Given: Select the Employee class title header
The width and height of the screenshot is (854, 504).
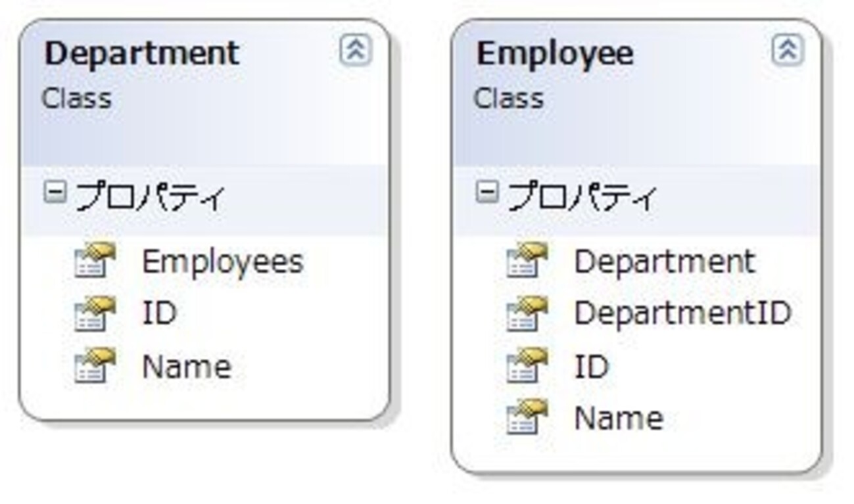Looking at the screenshot, I should [x=555, y=53].
